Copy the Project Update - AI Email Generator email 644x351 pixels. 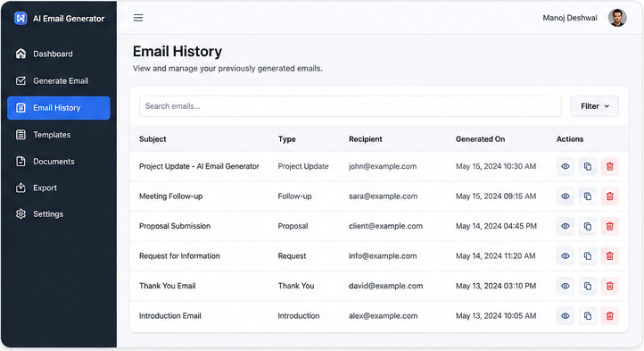[587, 166]
